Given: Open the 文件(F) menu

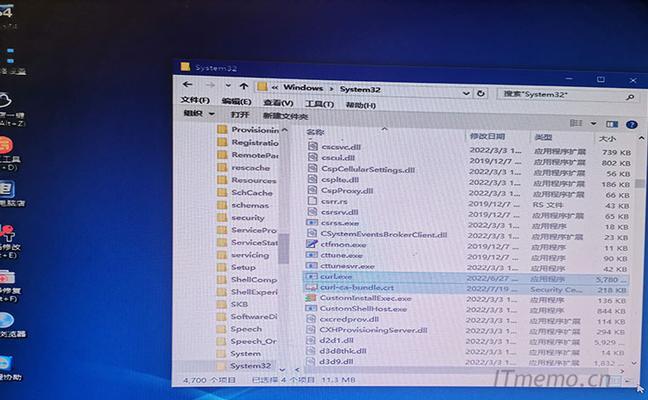Looking at the screenshot, I should (x=195, y=100).
